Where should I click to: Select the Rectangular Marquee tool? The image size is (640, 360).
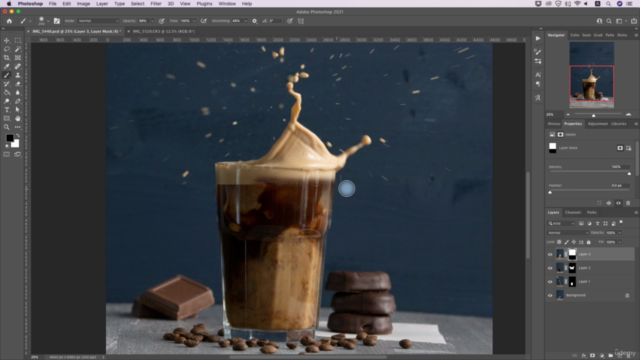(18, 40)
